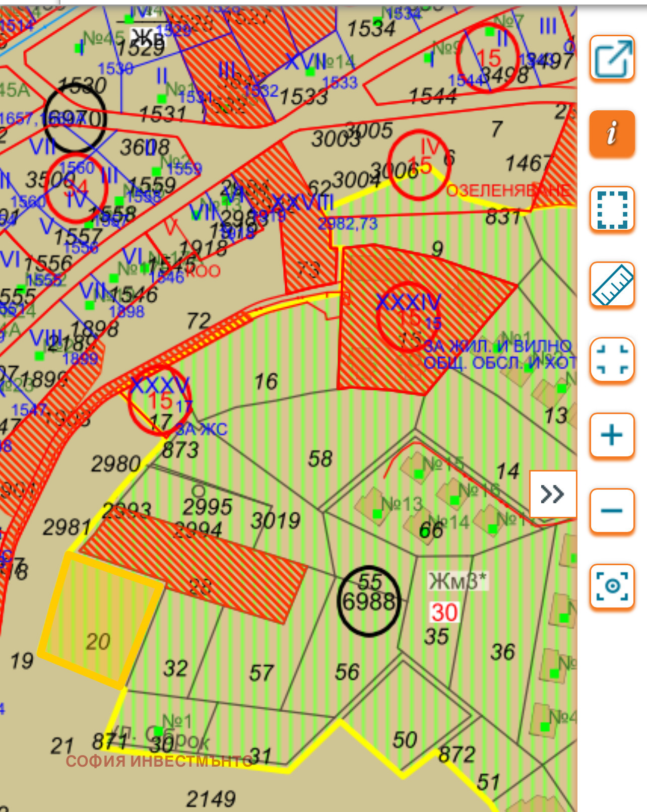
Task: Select parcel 3019 on the map
Action: click(275, 521)
